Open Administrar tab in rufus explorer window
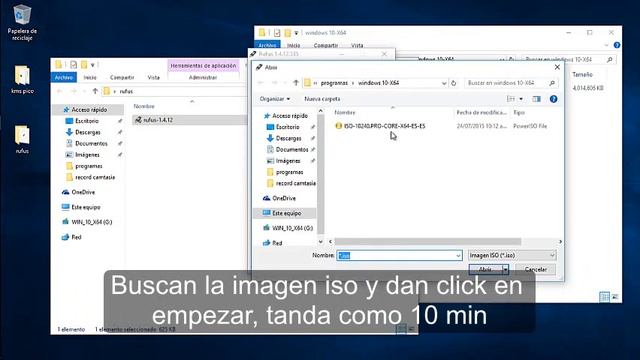This screenshot has width=640, height=360. pyautogui.click(x=203, y=77)
